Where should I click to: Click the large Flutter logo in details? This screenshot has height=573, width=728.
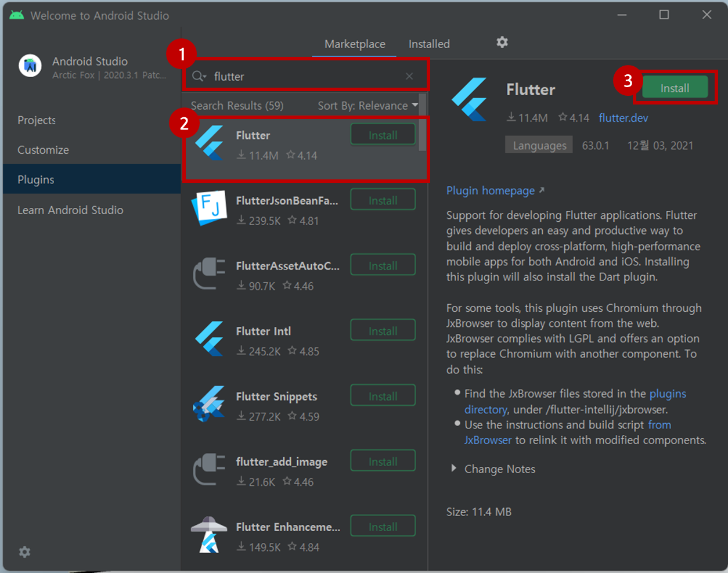pyautogui.click(x=470, y=99)
